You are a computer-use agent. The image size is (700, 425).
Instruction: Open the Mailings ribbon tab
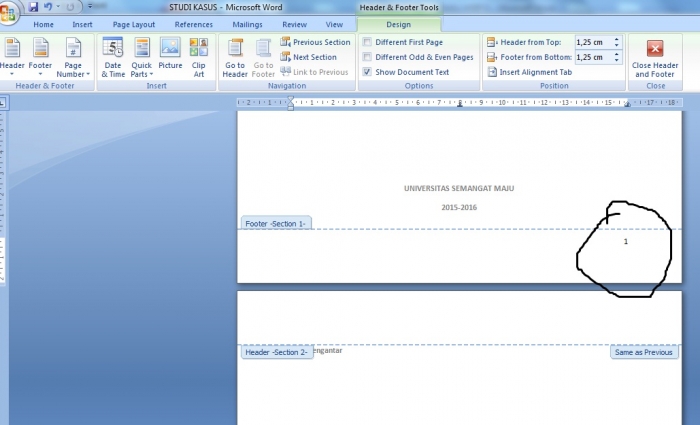click(247, 24)
